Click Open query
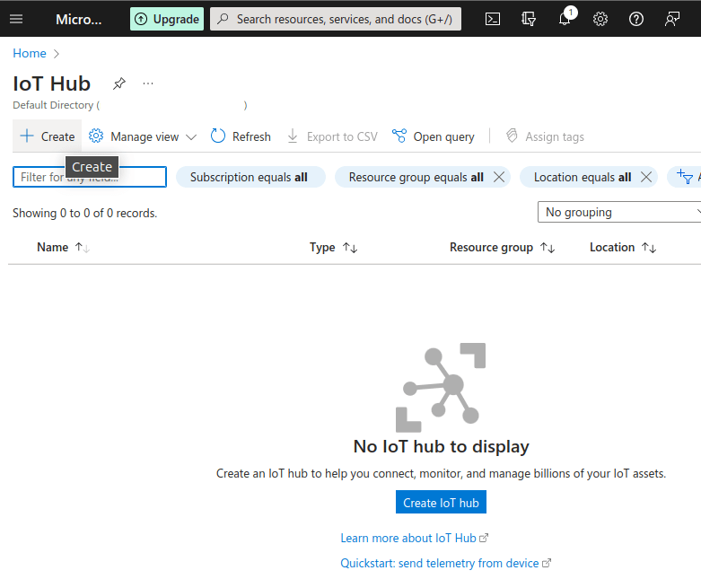The width and height of the screenshot is (701, 588). [433, 136]
